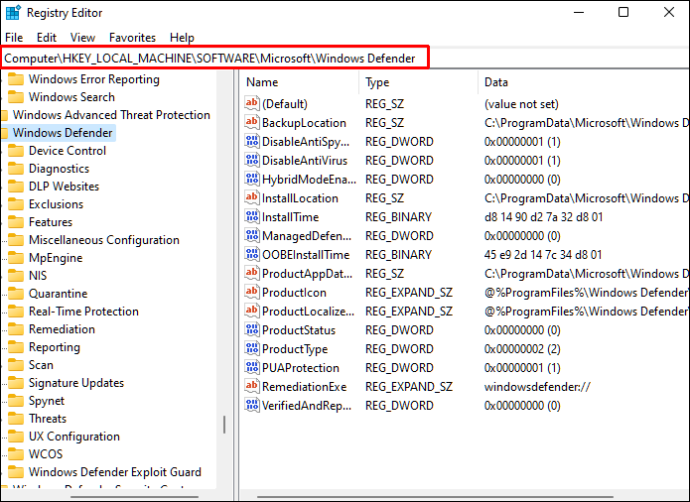Click the folder icon next to Quarantine
Viewport: 690px width, 502px height.
coord(16,294)
